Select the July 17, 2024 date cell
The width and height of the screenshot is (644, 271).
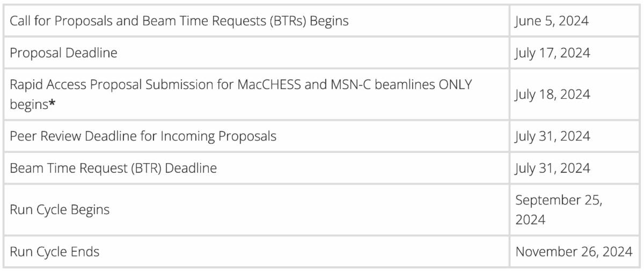point(552,53)
